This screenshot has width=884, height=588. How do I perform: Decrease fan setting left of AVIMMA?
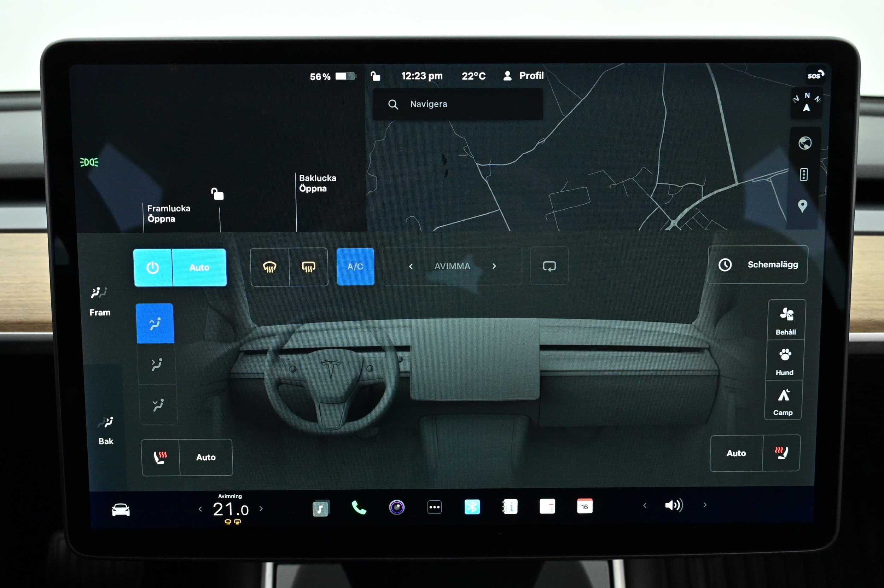tap(411, 266)
